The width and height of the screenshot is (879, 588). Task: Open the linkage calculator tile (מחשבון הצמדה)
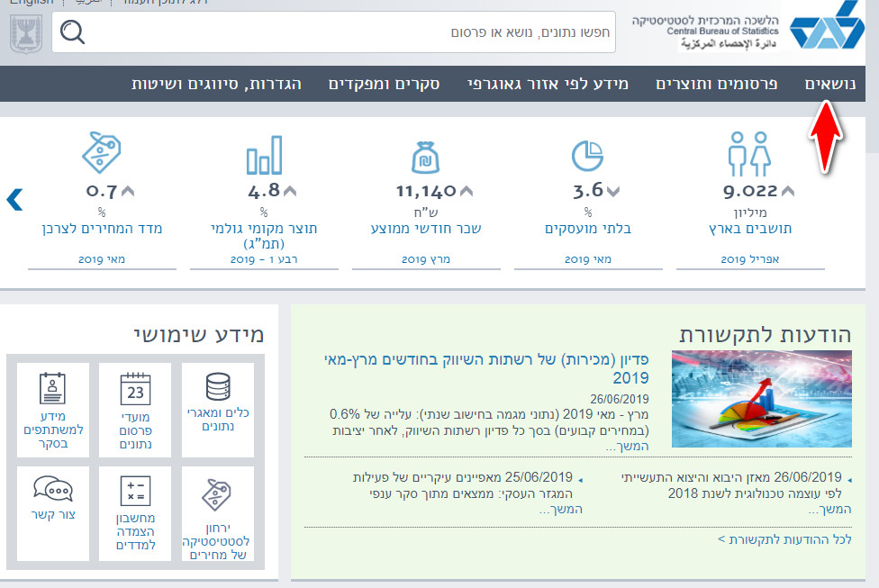(135, 511)
